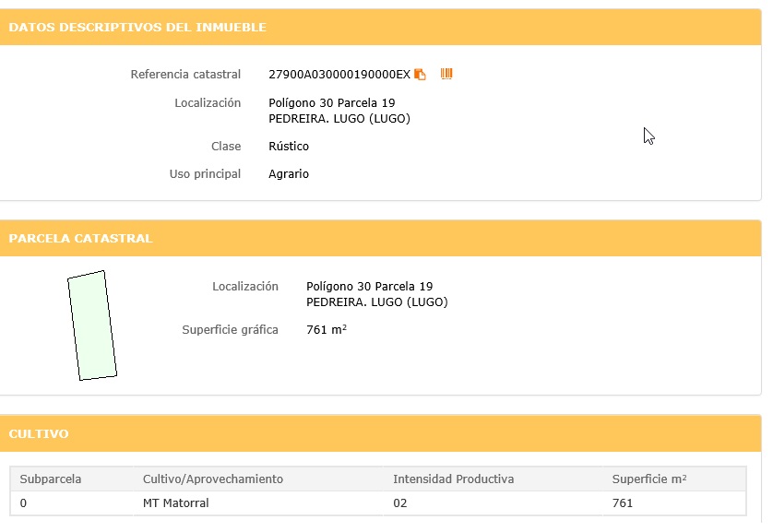Click the intensity value 02 in the table

(x=399, y=503)
